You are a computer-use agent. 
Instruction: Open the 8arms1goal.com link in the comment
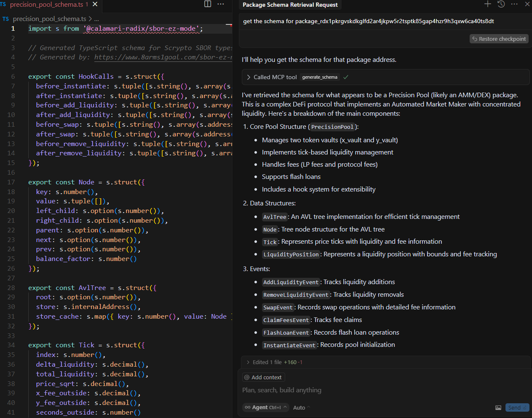pyautogui.click(x=163, y=57)
